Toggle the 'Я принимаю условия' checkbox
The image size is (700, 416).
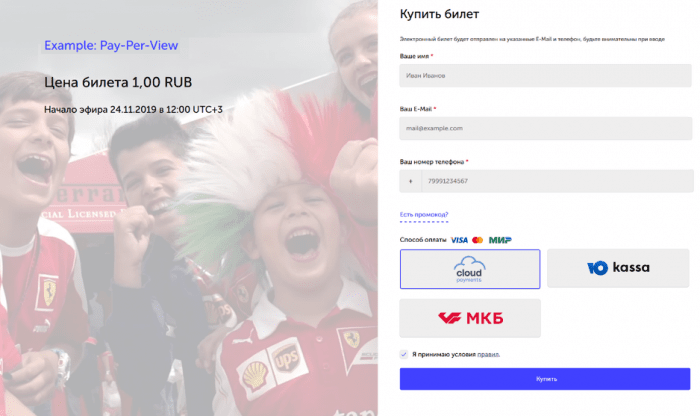(x=404, y=354)
